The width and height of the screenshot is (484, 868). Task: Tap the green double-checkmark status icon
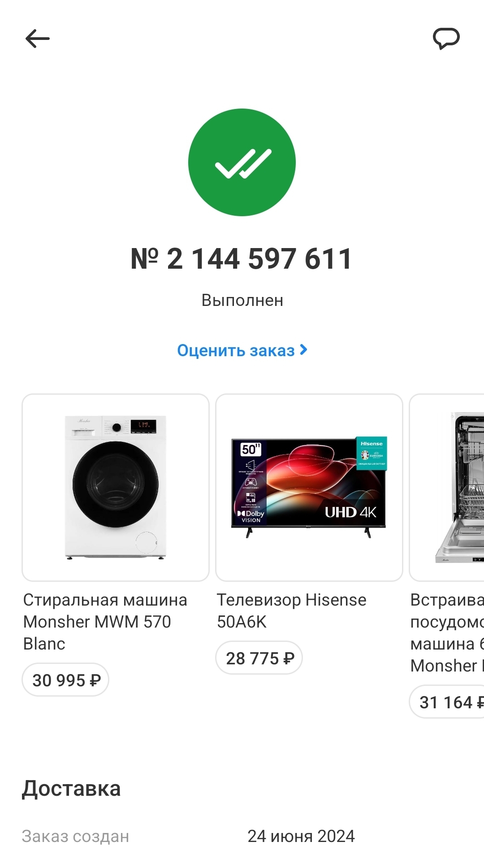tap(242, 162)
